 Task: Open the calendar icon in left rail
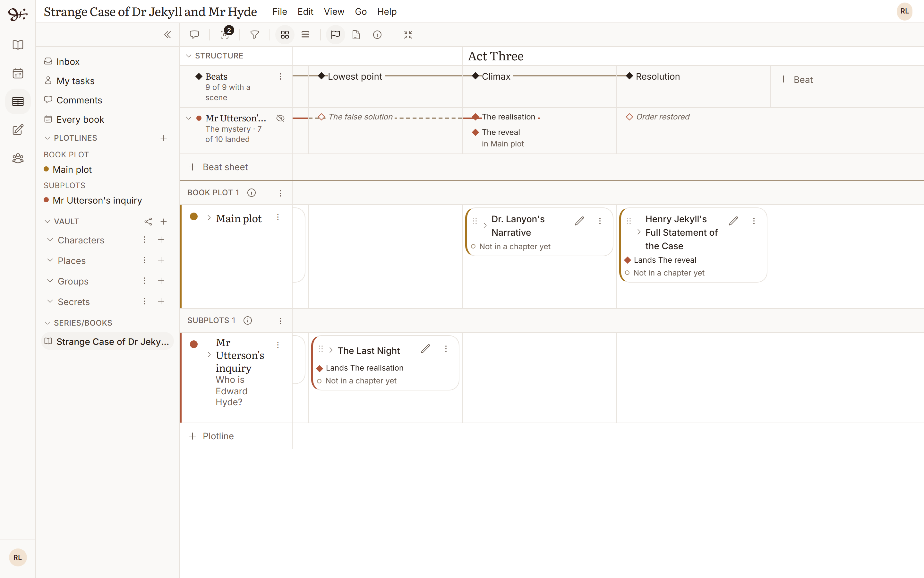click(x=18, y=73)
